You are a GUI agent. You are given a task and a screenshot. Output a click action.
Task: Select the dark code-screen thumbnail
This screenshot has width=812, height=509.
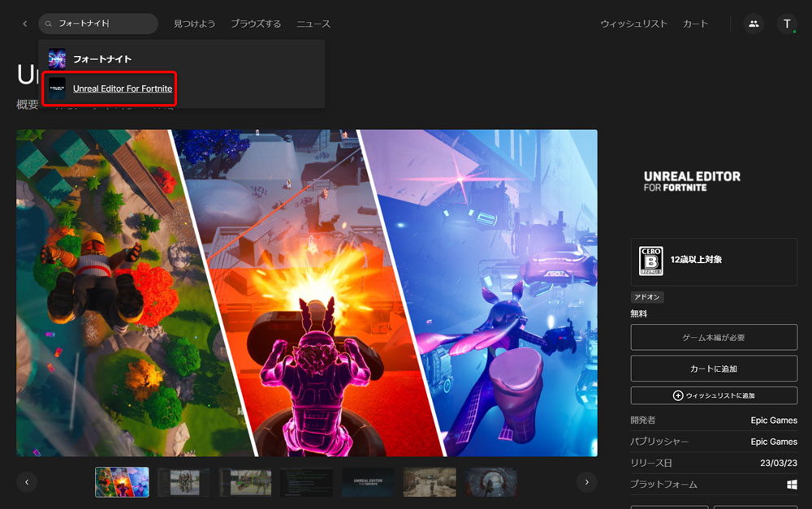point(307,482)
